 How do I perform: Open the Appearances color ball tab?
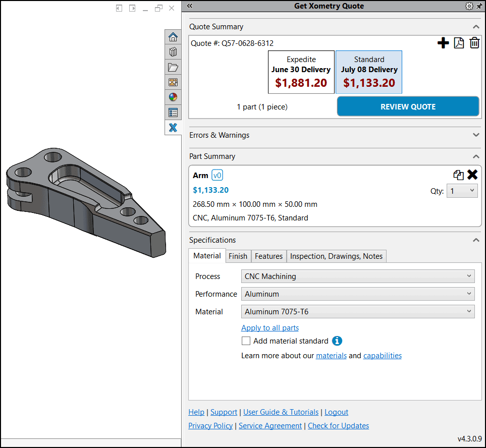(173, 97)
